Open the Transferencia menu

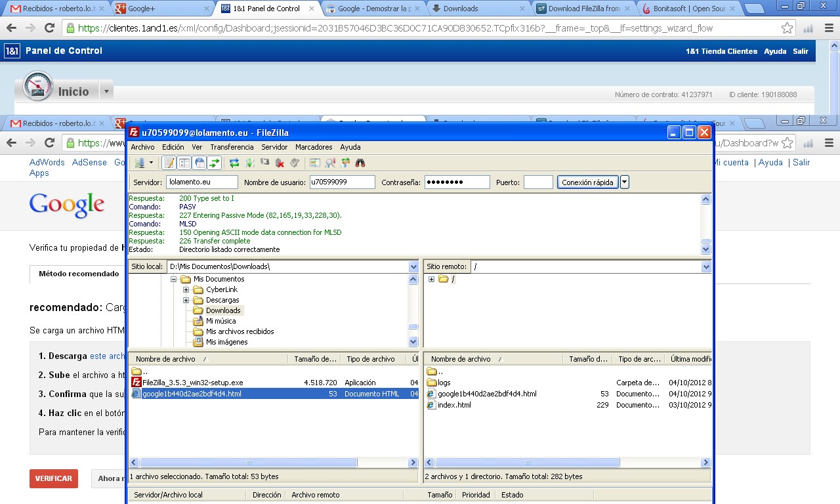click(232, 147)
